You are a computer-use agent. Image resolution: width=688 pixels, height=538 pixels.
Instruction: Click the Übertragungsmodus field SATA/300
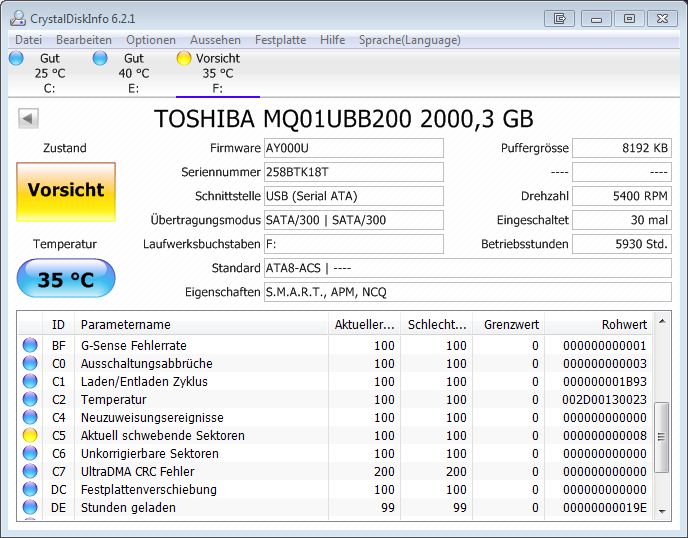point(354,220)
